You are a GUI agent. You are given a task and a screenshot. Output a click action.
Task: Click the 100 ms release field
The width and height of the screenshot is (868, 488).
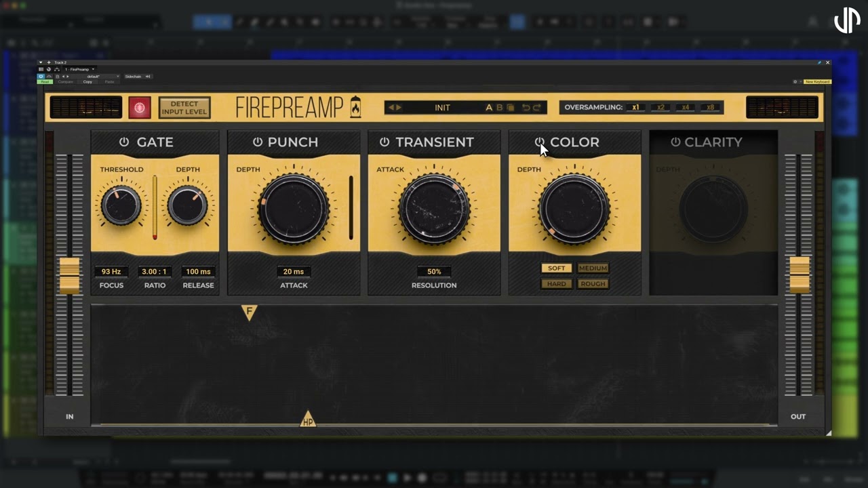click(198, 271)
